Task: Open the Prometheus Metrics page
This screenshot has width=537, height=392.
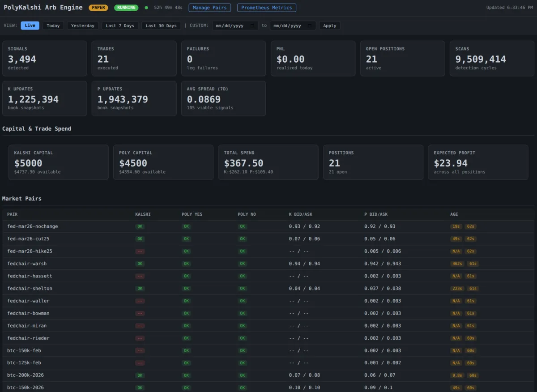Action: click(x=266, y=8)
